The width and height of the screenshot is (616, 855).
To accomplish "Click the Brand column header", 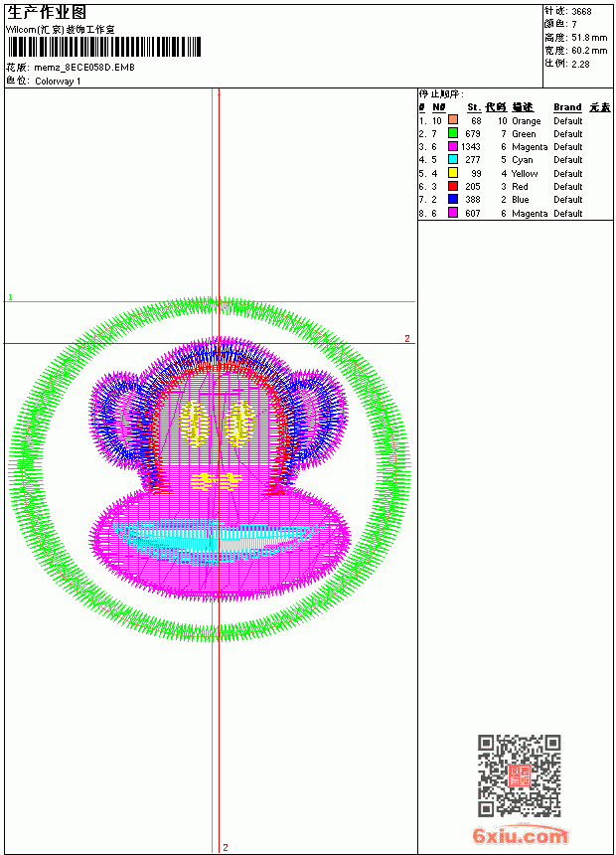I will pos(567,107).
